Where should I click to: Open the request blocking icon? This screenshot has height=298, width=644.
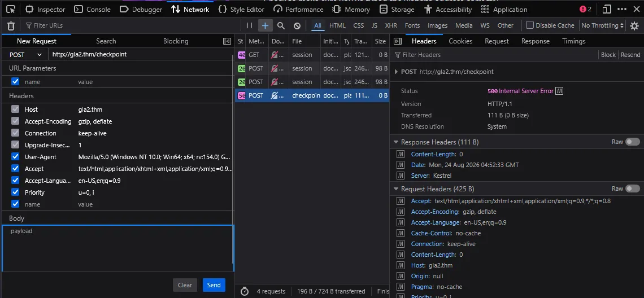pos(297,25)
